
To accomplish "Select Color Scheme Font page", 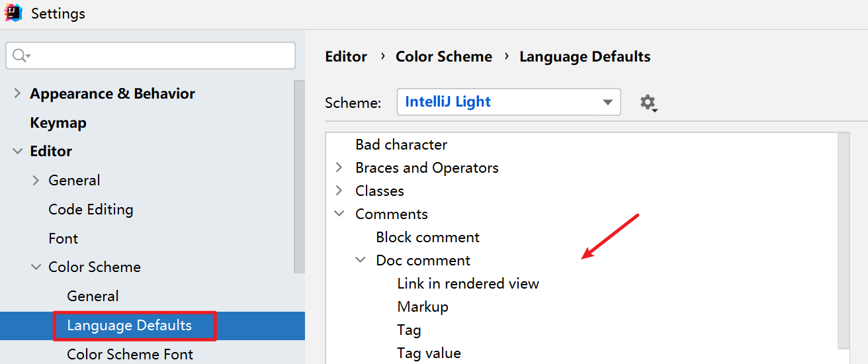I will (x=130, y=354).
